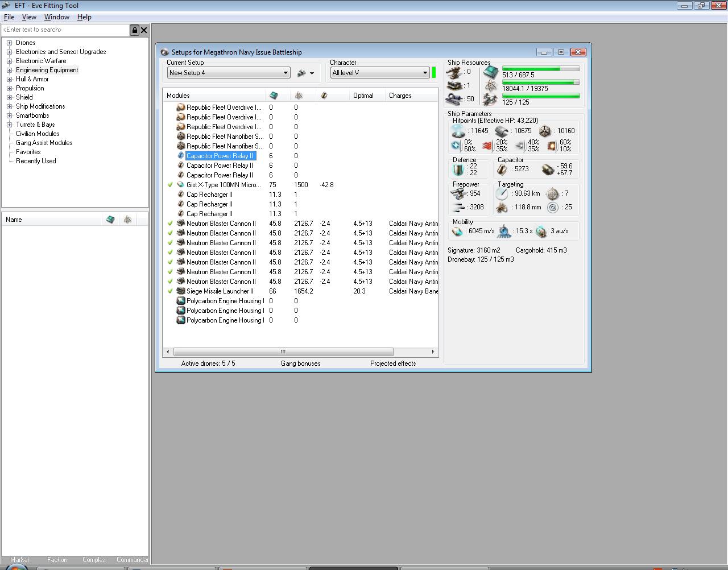The width and height of the screenshot is (728, 570).
Task: Toggle the last Neutron Blaster Cannon II checkmark
Action: pyautogui.click(x=170, y=282)
